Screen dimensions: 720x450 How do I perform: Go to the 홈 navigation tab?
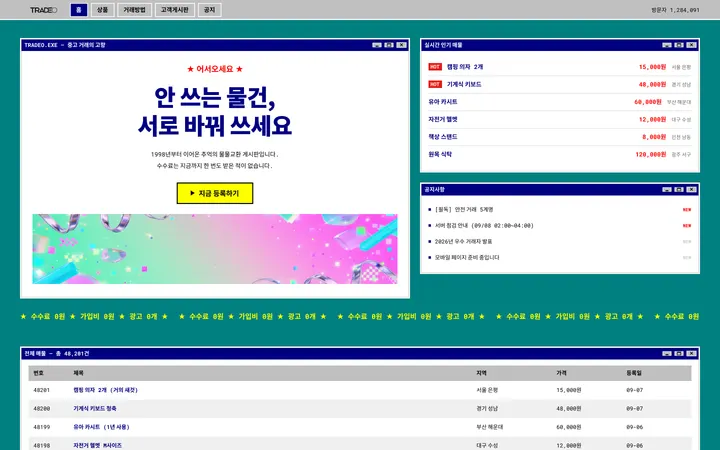click(x=79, y=10)
